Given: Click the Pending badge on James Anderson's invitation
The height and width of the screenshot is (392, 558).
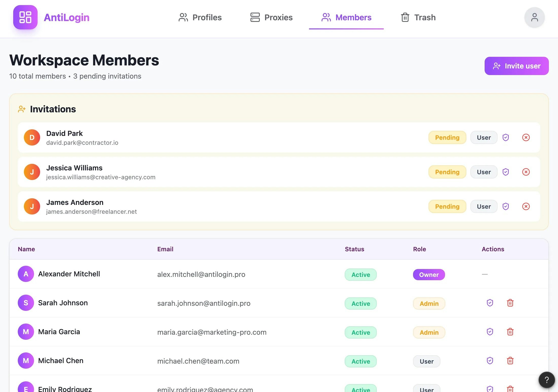Looking at the screenshot, I should (x=447, y=206).
